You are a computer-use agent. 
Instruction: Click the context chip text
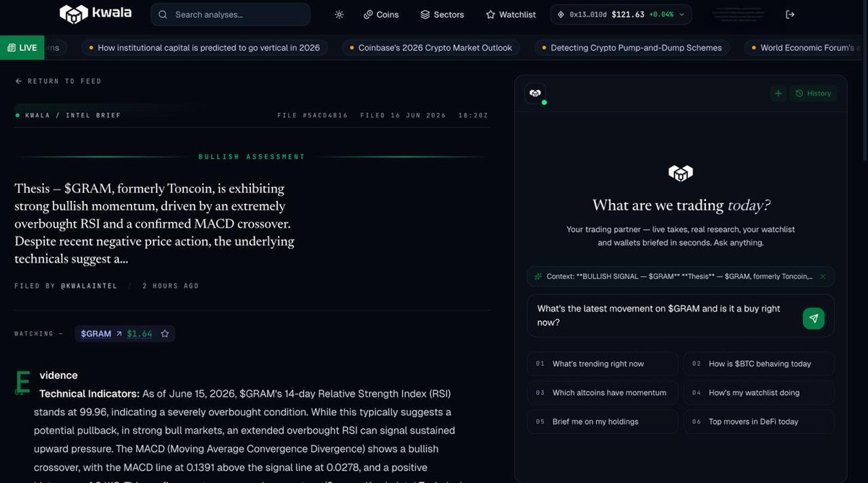[x=679, y=276]
